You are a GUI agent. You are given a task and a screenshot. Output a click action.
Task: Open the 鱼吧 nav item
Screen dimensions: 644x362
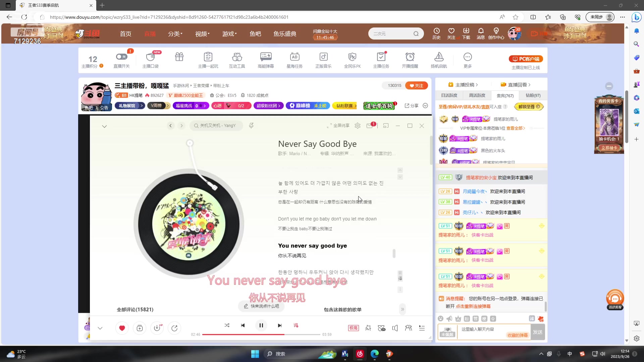coord(255,34)
